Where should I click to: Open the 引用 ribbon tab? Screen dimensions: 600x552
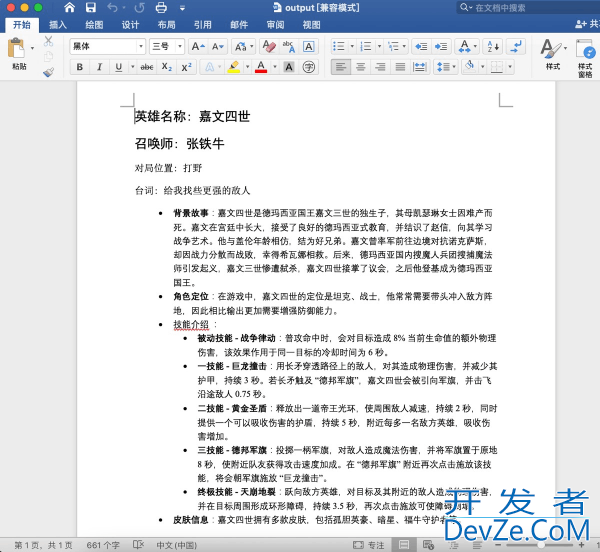coord(202,25)
